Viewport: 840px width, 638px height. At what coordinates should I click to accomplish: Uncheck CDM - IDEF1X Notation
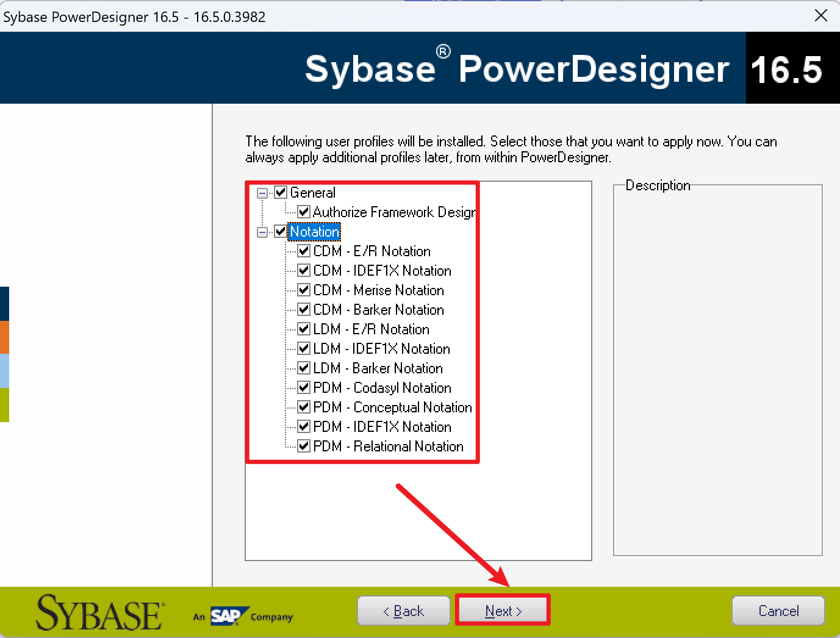pos(304,270)
